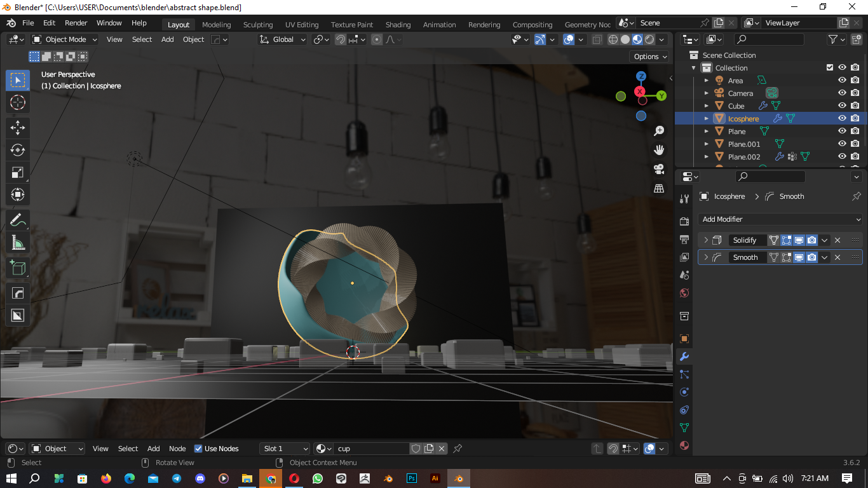Switch to rendered viewport shading

[649, 39]
